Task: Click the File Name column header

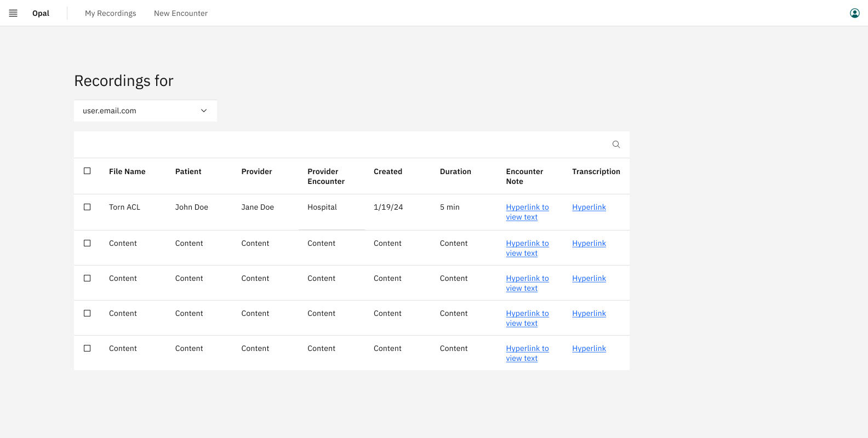Action: 127,171
